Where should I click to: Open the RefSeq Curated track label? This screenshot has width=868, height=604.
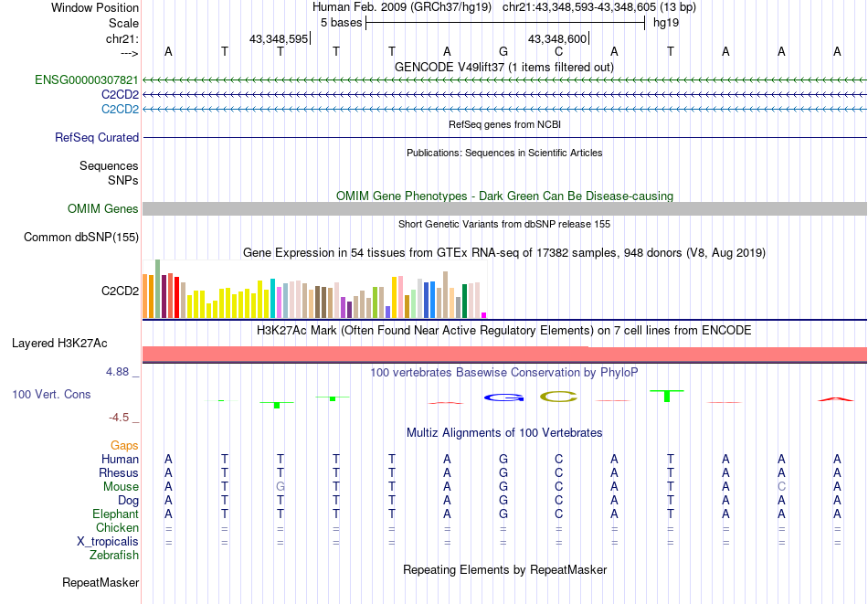[97, 137]
